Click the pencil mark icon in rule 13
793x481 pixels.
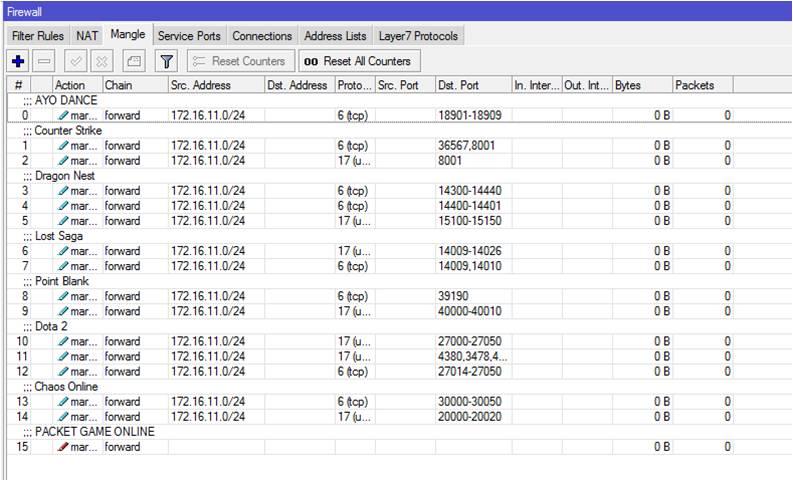[x=63, y=402]
